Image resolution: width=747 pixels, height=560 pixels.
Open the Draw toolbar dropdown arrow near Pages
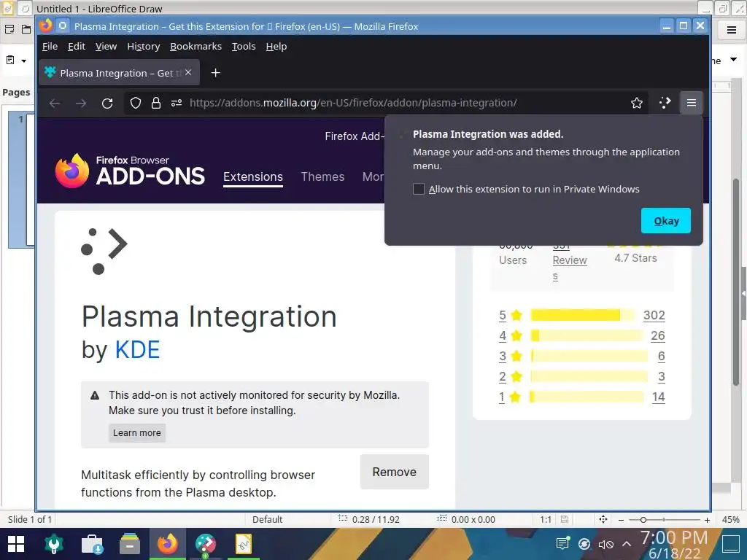[x=23, y=61]
